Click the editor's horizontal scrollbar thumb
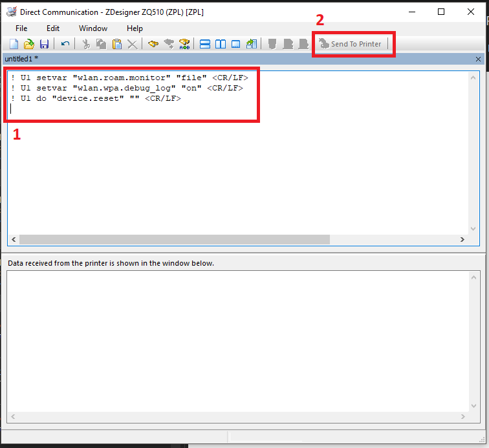Image resolution: width=489 pixels, height=448 pixels. point(175,239)
